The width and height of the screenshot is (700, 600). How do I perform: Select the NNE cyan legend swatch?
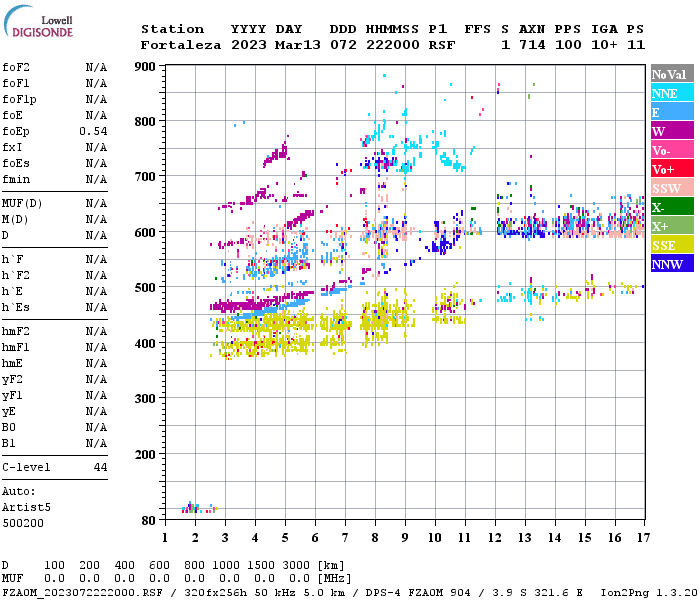coord(672,93)
